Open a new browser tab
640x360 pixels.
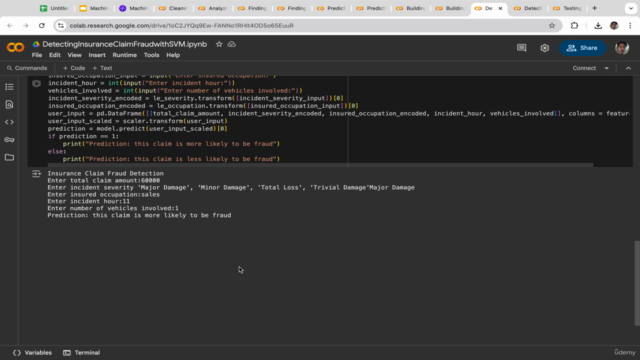click(594, 8)
